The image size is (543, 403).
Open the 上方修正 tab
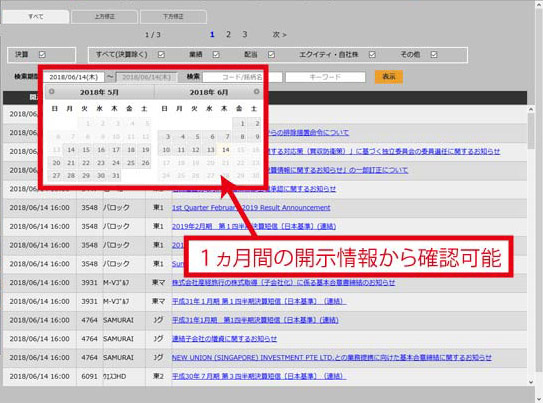pyautogui.click(x=104, y=17)
